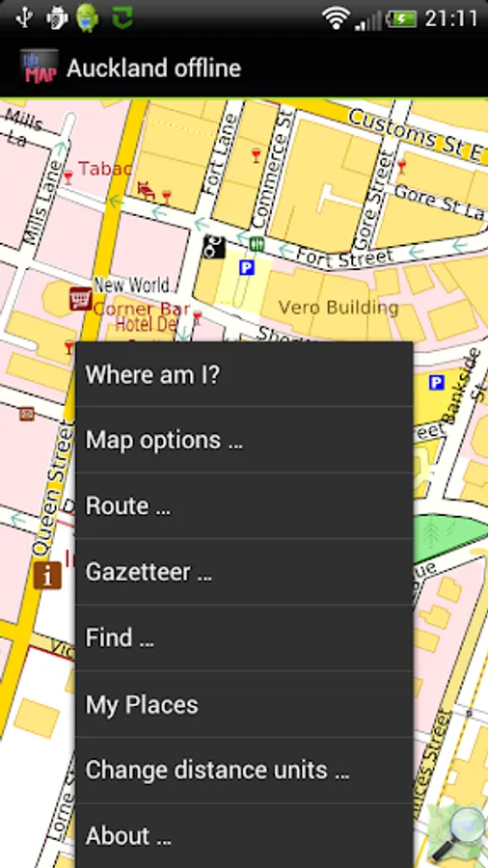The width and height of the screenshot is (488, 868).
Task: Tap the New World shopping cart icon
Action: pos(80,299)
